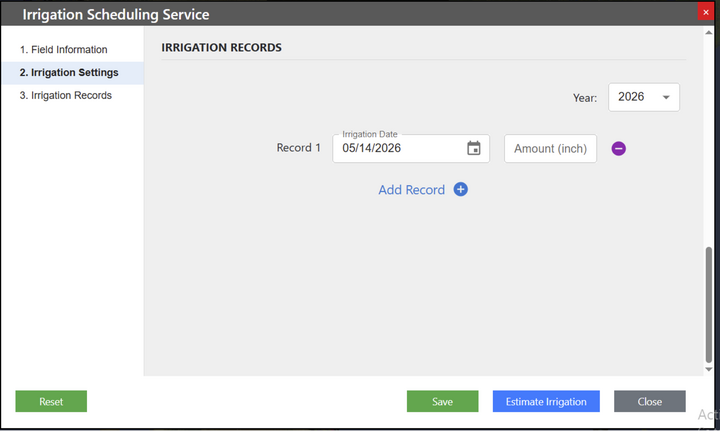This screenshot has height=431, width=720.
Task: Click the gray Close button
Action: 650,401
